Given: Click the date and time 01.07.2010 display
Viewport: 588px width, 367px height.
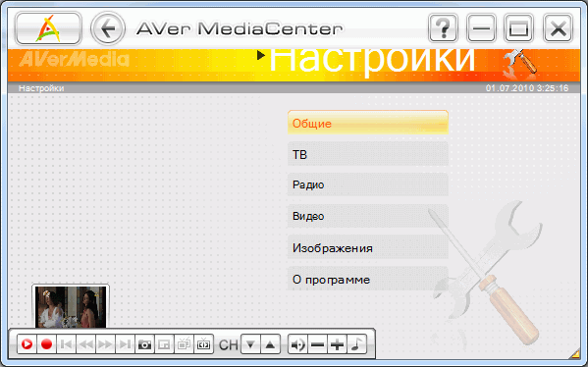Looking at the screenshot, I should 527,88.
